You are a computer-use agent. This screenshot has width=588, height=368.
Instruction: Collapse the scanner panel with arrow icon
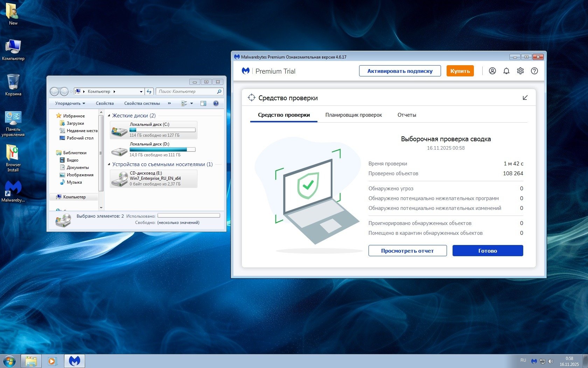[525, 98]
